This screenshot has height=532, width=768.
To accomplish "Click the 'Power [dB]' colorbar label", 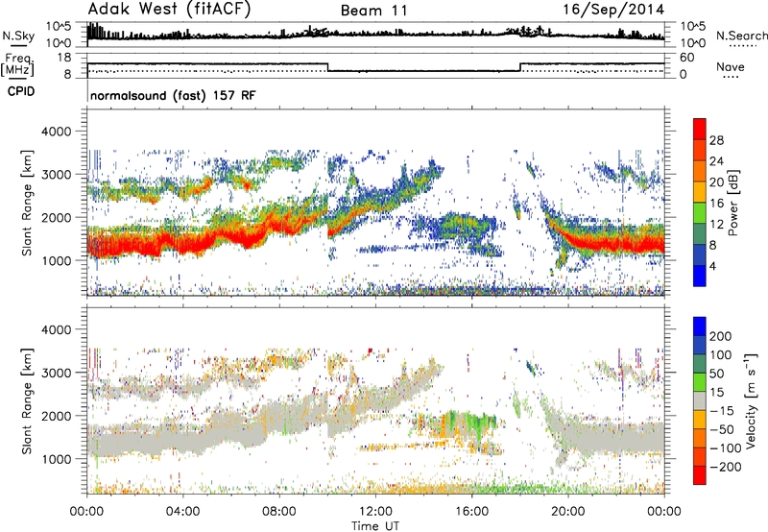I will [x=732, y=203].
